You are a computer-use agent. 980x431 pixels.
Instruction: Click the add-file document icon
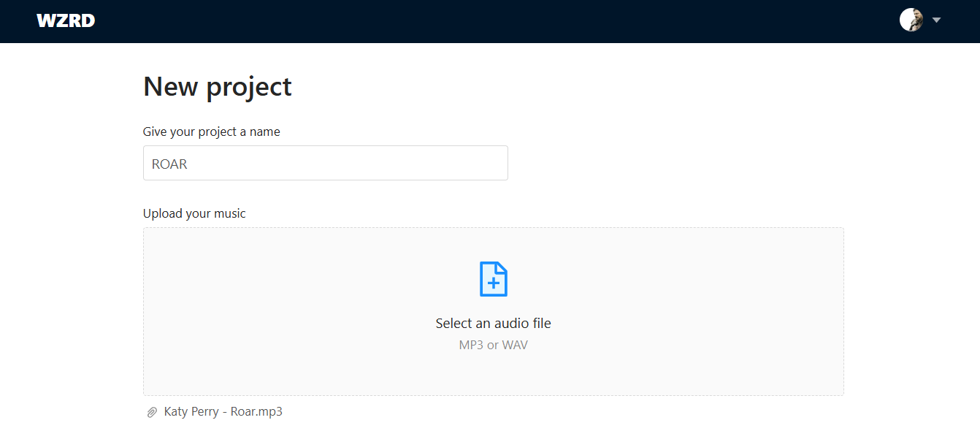[493, 279]
